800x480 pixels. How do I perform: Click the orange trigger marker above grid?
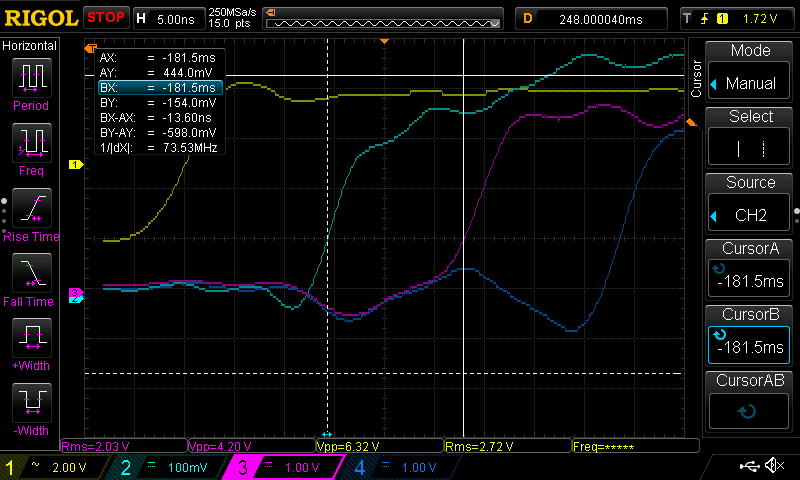[385, 41]
